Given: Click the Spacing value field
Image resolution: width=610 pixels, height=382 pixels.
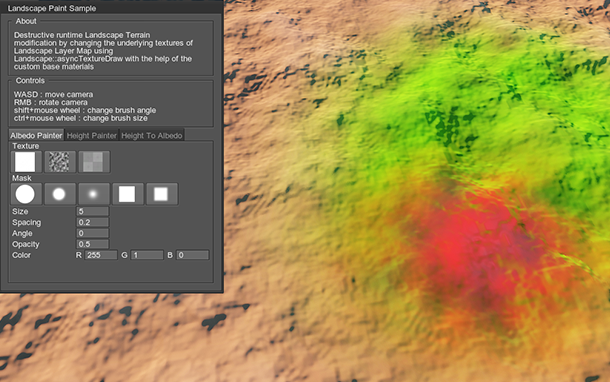Looking at the screenshot, I should 92,222.
